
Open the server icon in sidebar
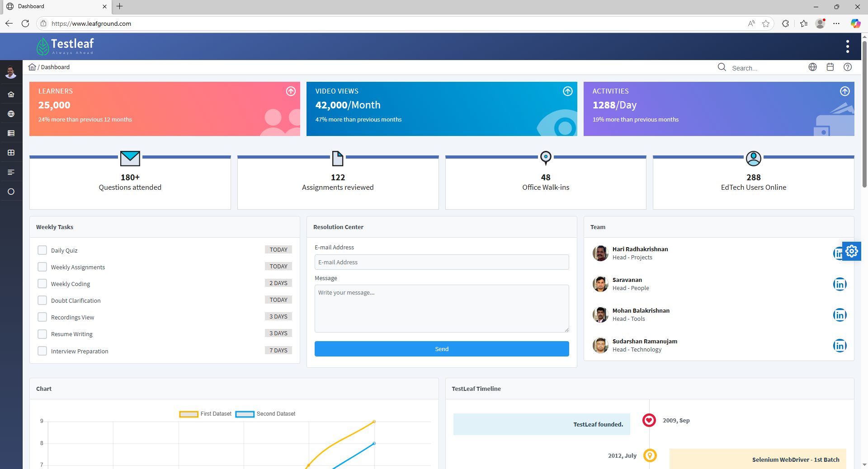click(x=11, y=133)
